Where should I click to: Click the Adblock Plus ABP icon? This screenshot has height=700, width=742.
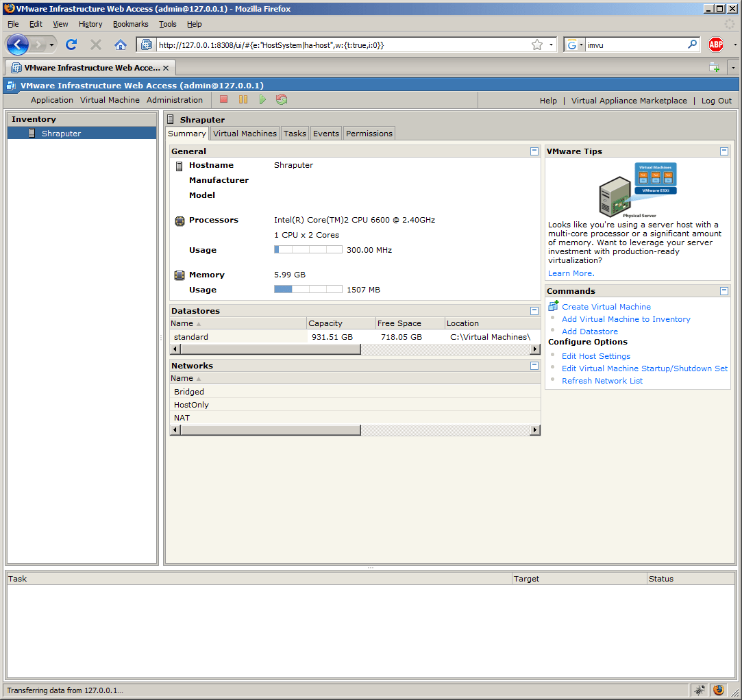point(715,45)
